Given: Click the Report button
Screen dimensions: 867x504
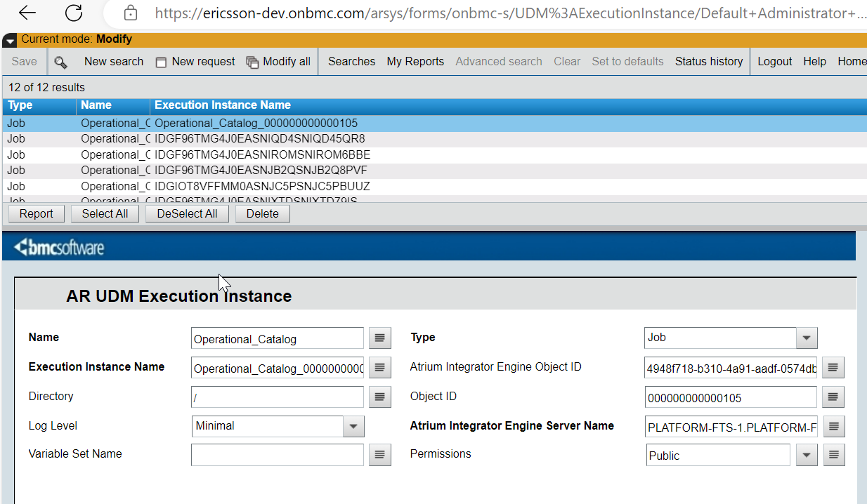Looking at the screenshot, I should pos(37,214).
